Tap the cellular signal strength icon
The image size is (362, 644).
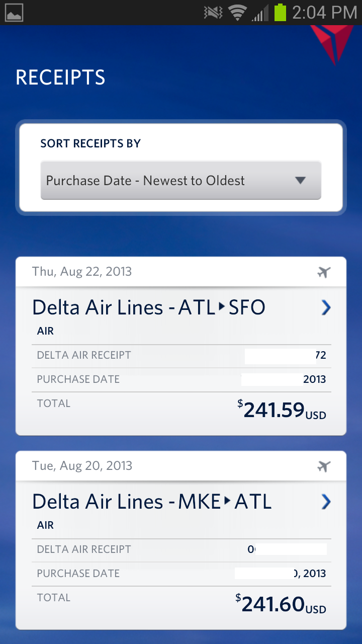pyautogui.click(x=259, y=13)
